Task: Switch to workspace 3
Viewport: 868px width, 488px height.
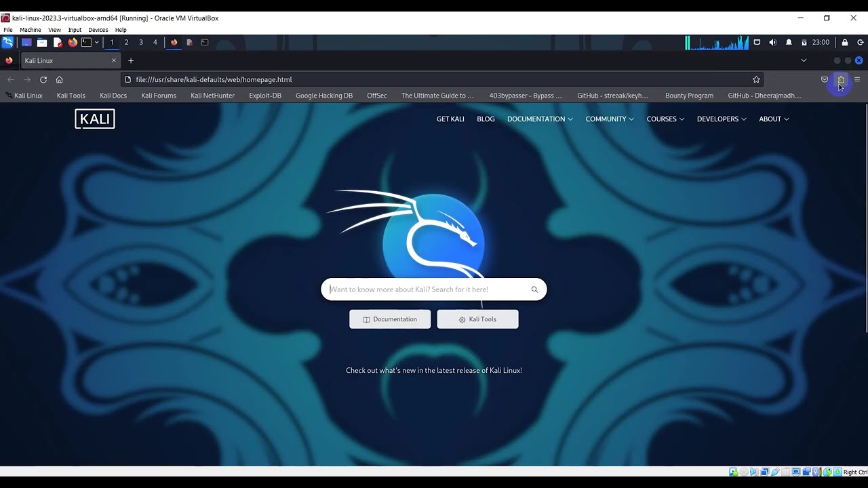Action: click(141, 42)
